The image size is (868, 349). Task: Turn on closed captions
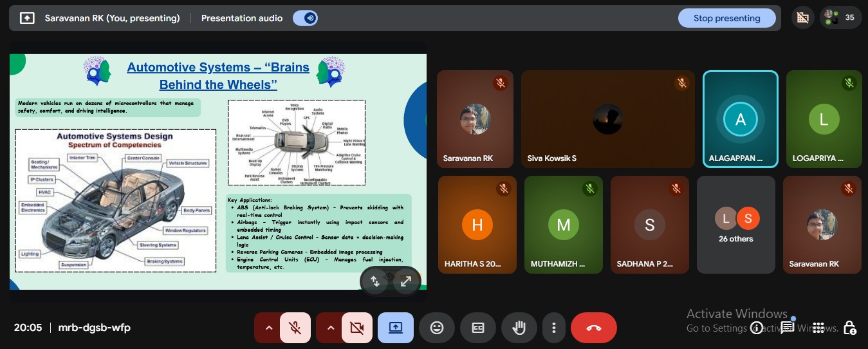pos(478,328)
